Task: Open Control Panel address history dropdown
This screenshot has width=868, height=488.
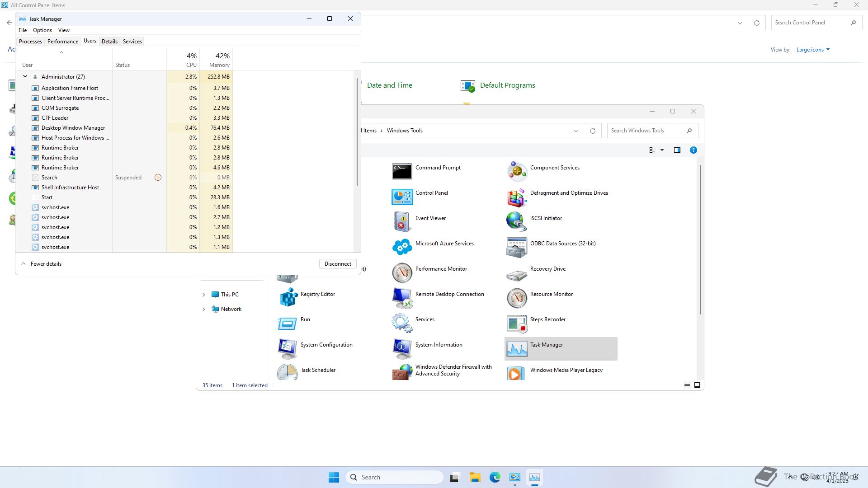Action: coord(740,23)
